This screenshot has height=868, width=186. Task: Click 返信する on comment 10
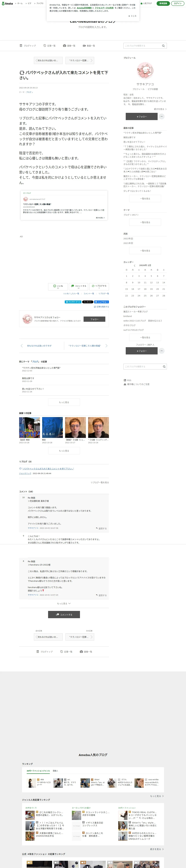click(x=101, y=528)
